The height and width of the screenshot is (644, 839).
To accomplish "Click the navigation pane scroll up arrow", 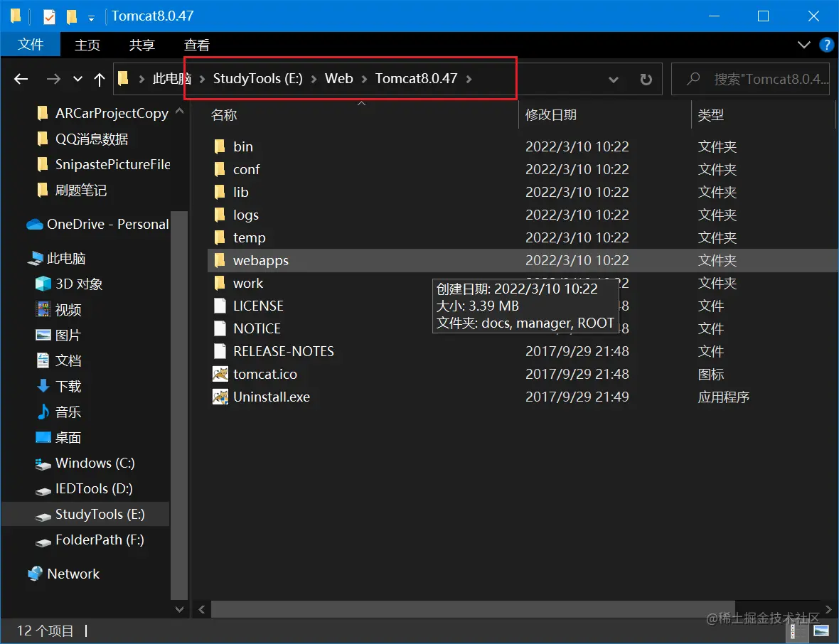I will (x=179, y=112).
